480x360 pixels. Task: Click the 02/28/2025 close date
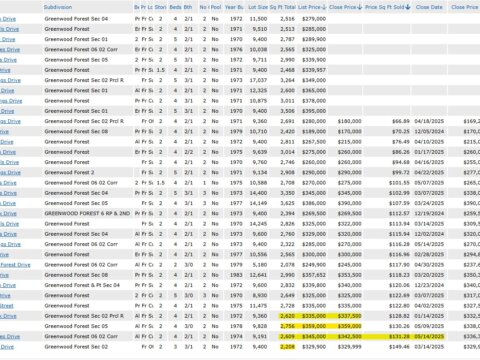tap(429, 255)
